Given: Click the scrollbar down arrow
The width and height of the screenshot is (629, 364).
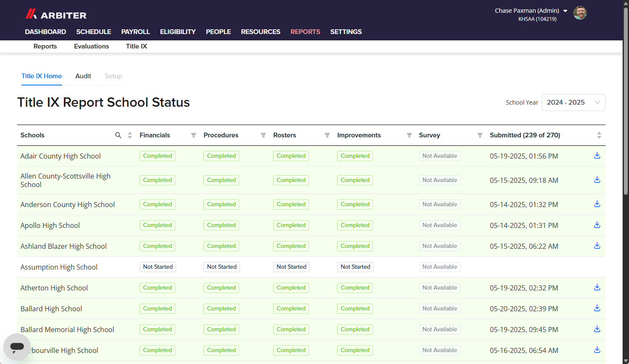Looking at the screenshot, I should tap(626, 361).
